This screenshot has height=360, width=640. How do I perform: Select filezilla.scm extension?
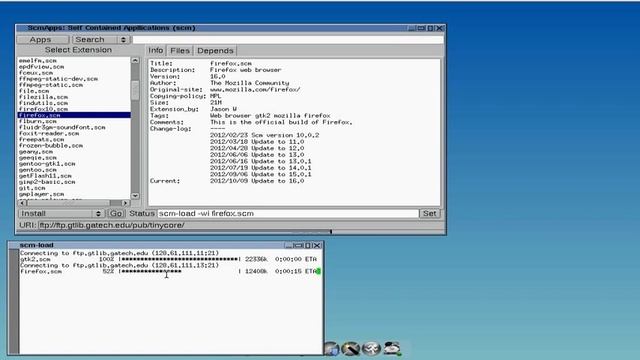[x=74, y=97]
